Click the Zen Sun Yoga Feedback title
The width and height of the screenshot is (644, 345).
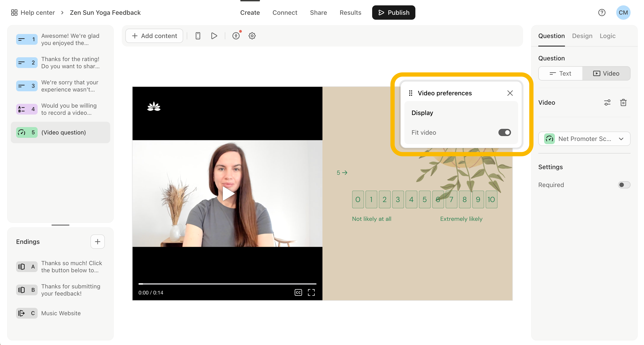click(105, 13)
